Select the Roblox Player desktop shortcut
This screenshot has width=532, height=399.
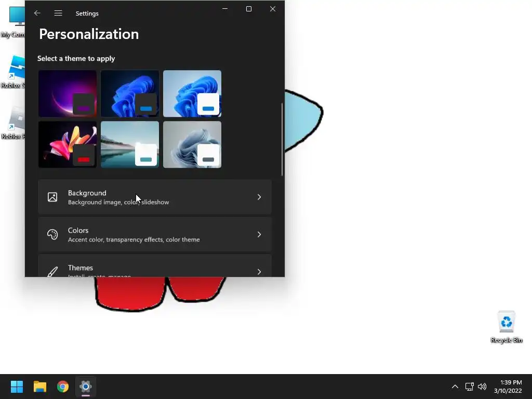(x=13, y=123)
